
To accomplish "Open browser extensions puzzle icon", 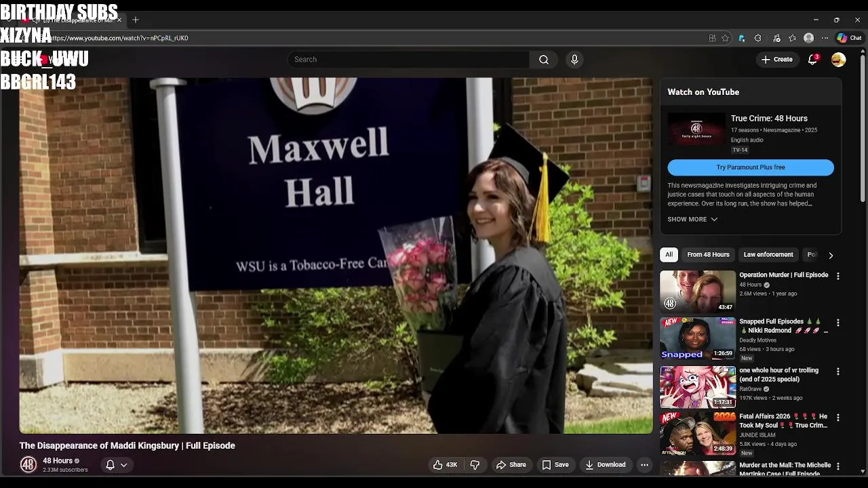I will [x=757, y=38].
